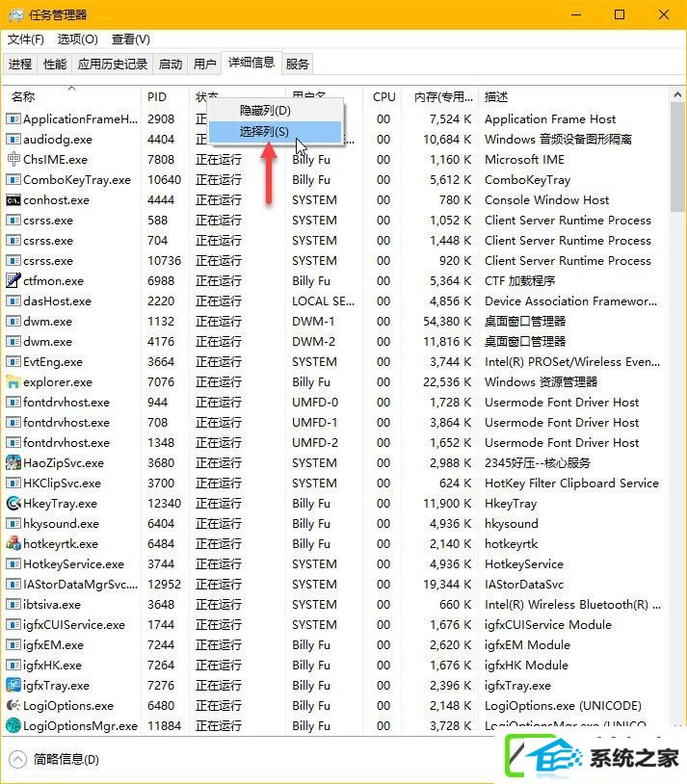687x784 pixels.
Task: Click the LOCAL SE... user name cell
Action: click(323, 301)
